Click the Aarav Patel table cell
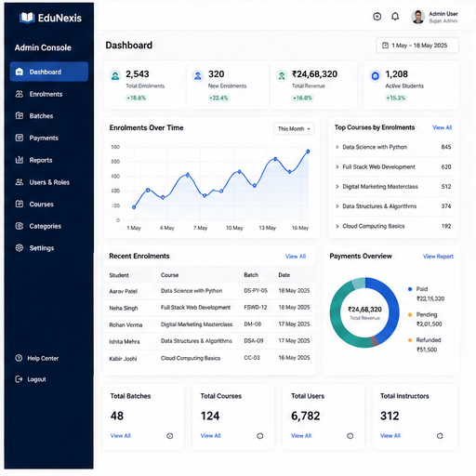Image resolution: width=476 pixels, height=476 pixels. pyautogui.click(x=123, y=291)
